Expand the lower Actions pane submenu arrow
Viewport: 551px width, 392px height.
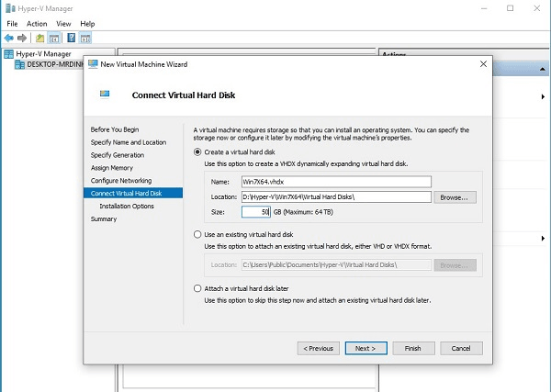click(x=543, y=238)
